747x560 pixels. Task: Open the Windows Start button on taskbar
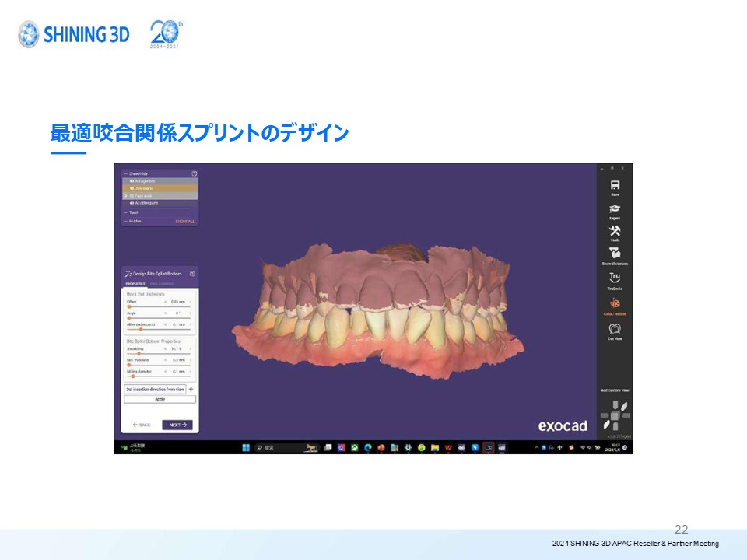tap(246, 448)
